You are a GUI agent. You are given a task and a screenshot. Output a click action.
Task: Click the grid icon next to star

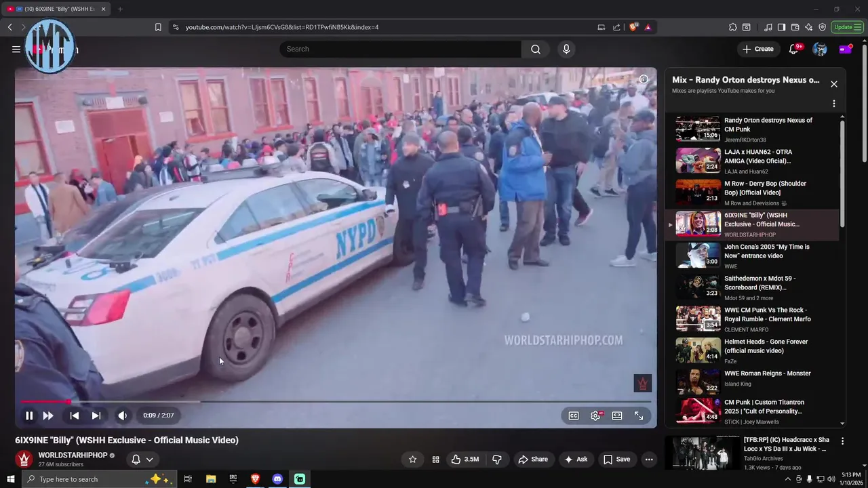(x=435, y=459)
